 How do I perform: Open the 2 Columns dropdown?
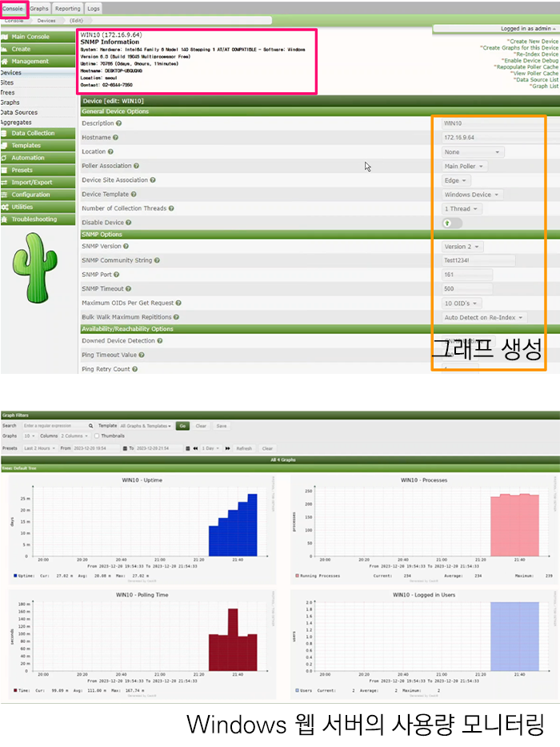(74, 436)
